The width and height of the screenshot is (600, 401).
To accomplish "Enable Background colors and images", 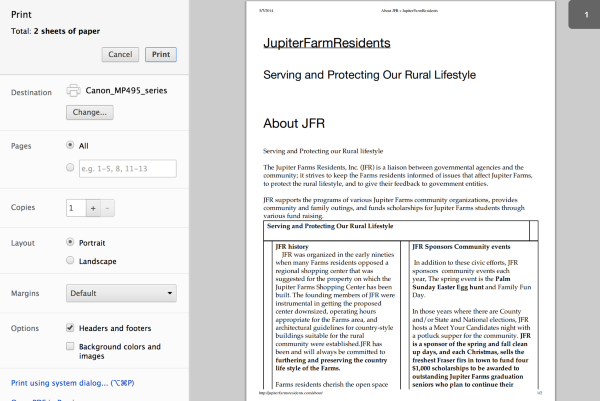I will [70, 346].
